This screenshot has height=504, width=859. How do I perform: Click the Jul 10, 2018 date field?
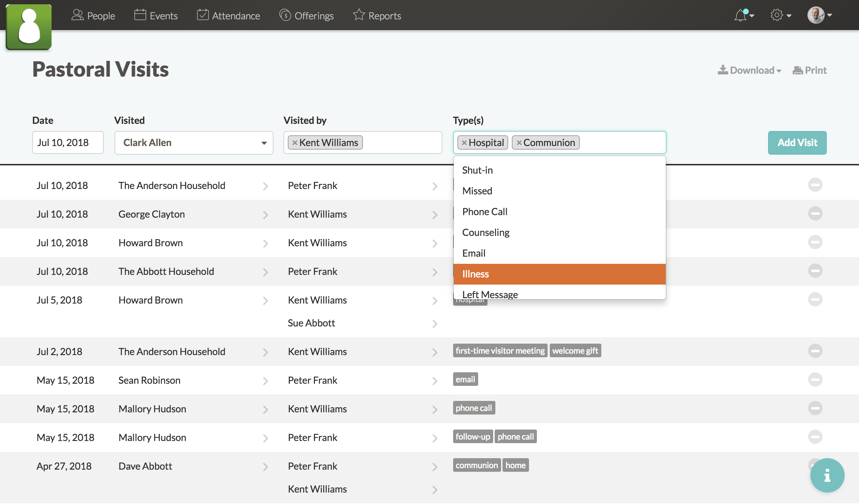[x=68, y=142]
